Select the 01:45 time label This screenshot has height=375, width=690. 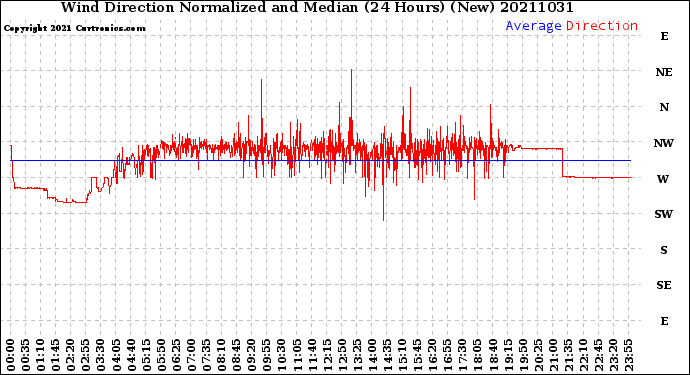(x=56, y=355)
